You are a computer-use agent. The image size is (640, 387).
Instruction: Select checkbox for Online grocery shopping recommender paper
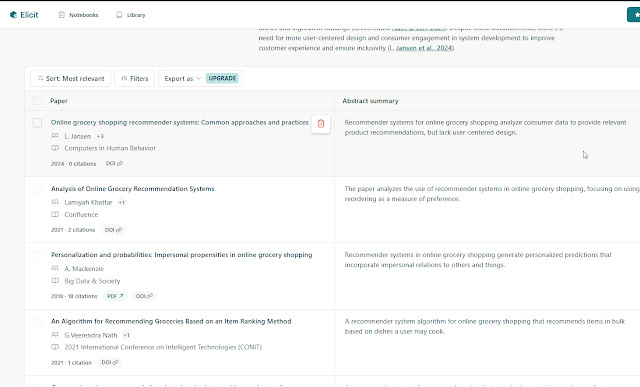(x=37, y=123)
